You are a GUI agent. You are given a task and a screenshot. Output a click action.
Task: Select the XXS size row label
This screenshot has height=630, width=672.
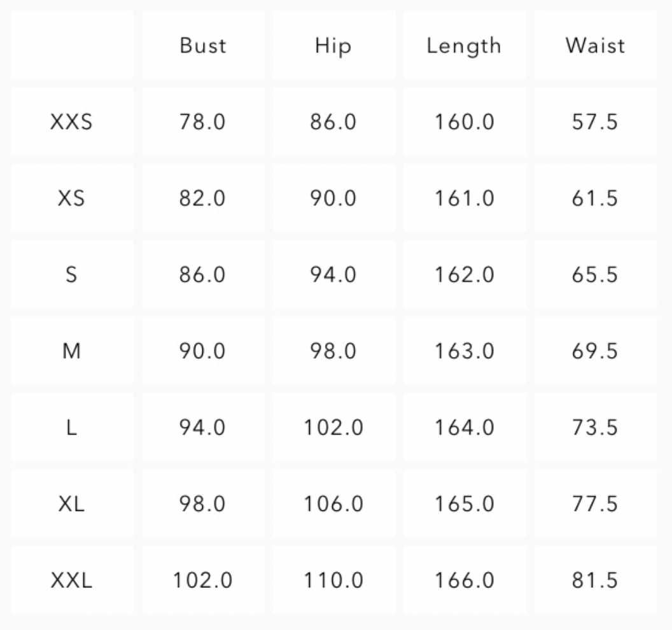(71, 122)
